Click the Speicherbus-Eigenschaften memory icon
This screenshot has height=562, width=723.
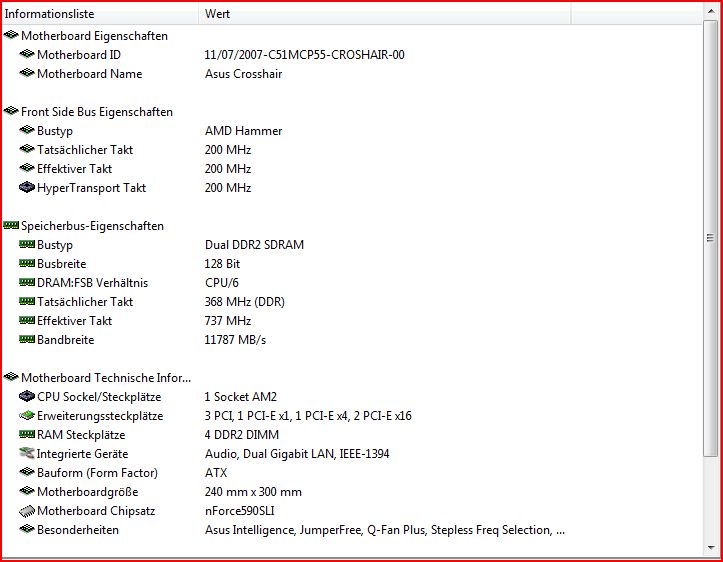coord(11,225)
